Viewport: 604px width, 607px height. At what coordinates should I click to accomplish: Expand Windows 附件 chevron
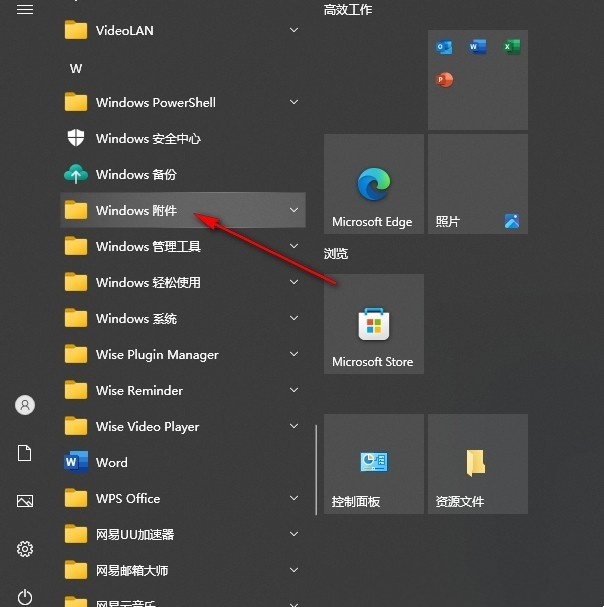(x=294, y=210)
